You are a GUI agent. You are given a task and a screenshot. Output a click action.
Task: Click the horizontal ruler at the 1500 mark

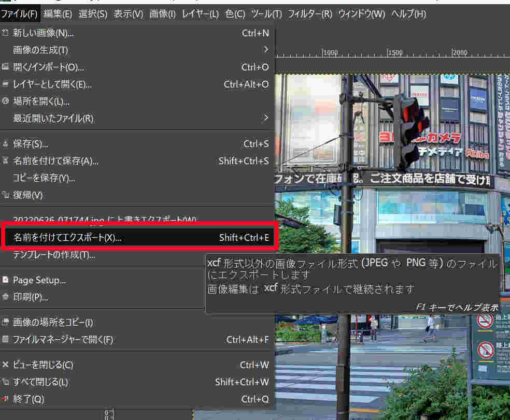[395, 53]
